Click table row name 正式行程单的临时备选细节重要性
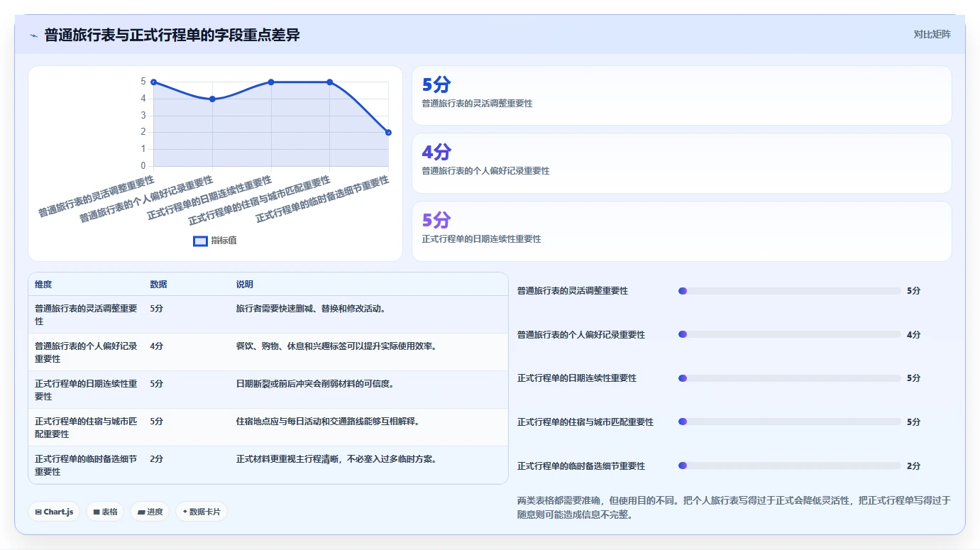This screenshot has width=980, height=550. 86,466
